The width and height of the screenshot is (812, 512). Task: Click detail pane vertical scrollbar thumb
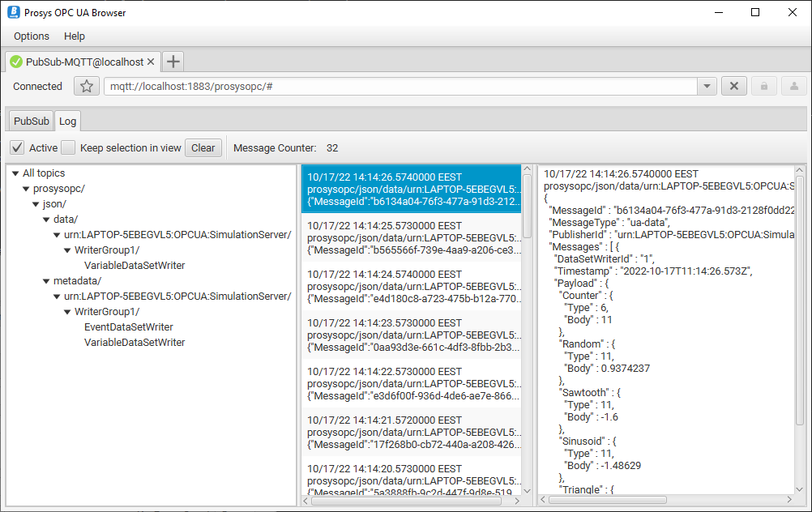(x=800, y=301)
